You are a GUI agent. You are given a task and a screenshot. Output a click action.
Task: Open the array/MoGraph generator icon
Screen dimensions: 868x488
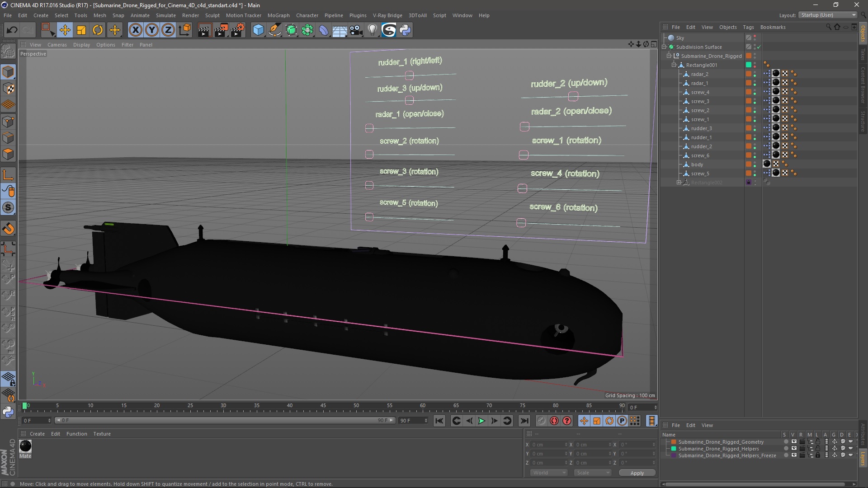pos(307,30)
